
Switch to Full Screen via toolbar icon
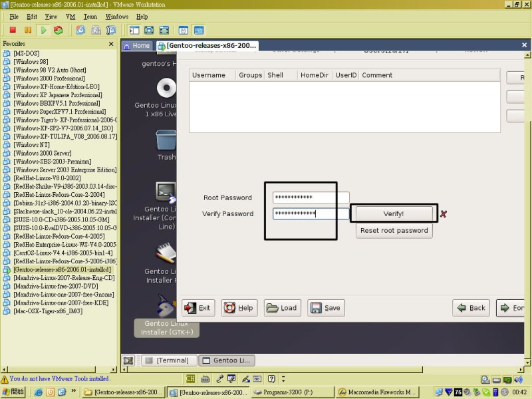coord(164,30)
